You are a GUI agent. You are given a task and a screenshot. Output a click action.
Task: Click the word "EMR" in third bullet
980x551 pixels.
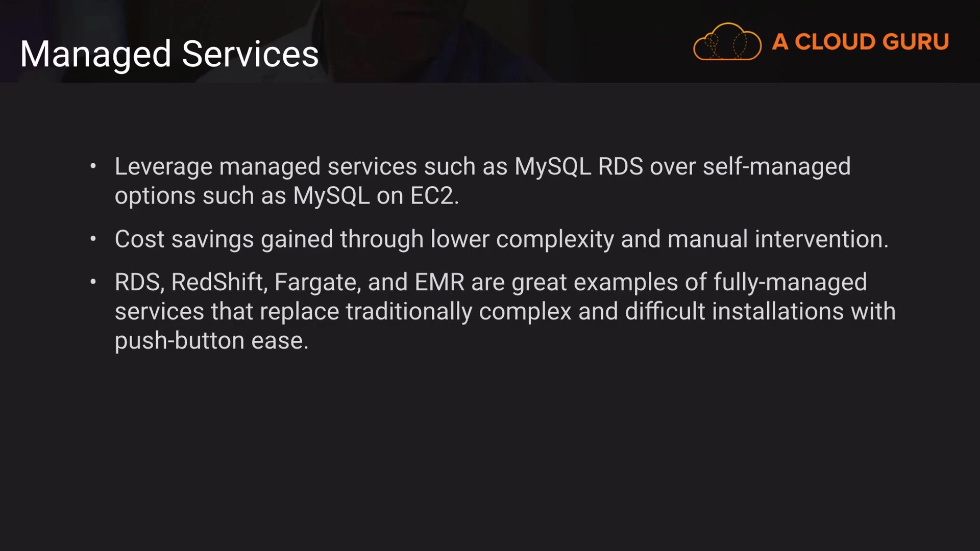[x=439, y=282]
